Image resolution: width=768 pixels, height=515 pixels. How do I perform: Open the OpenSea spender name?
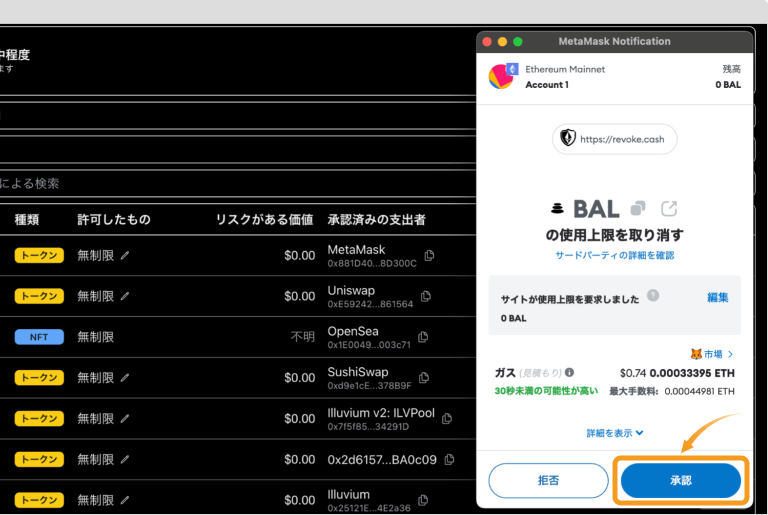click(x=353, y=331)
